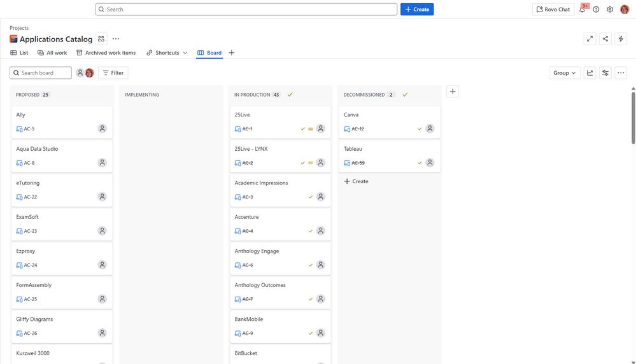The image size is (636, 364).
Task: Open the board insights chart icon
Action: pos(590,73)
